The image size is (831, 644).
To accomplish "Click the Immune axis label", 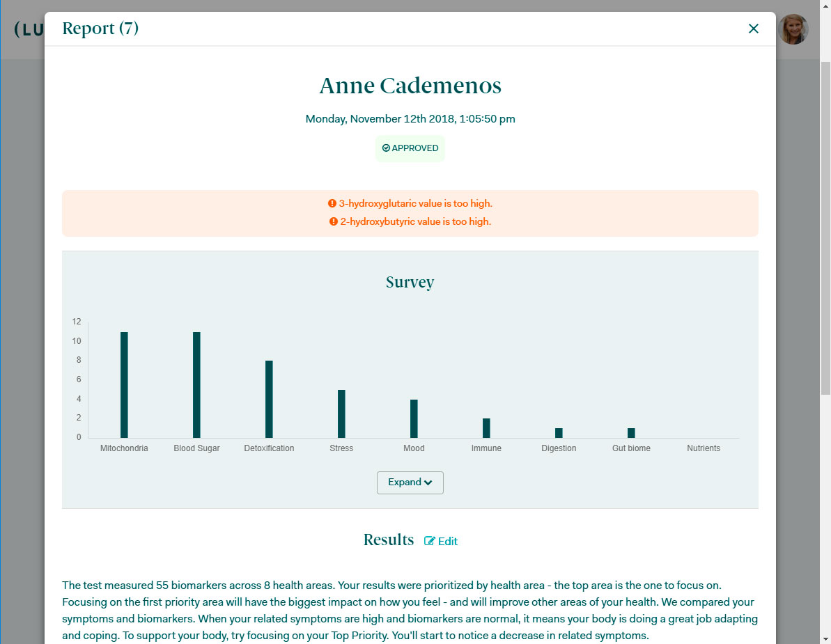I will click(486, 448).
